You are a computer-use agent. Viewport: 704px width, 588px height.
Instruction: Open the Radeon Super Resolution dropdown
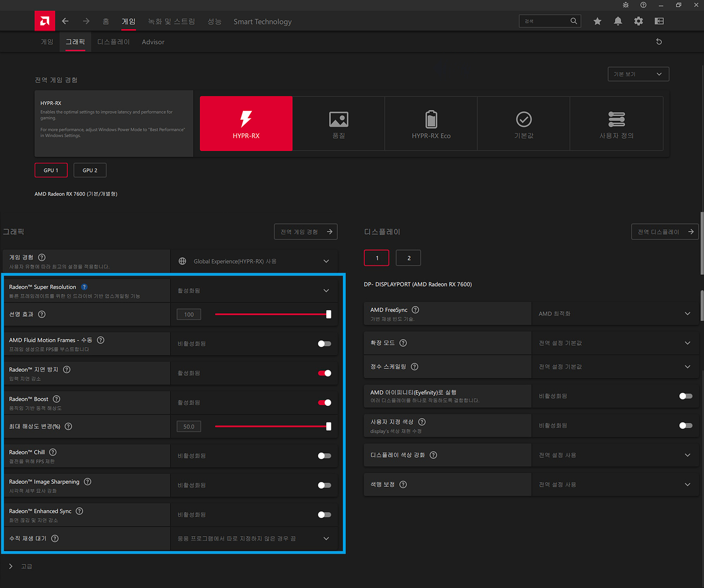coord(326,290)
